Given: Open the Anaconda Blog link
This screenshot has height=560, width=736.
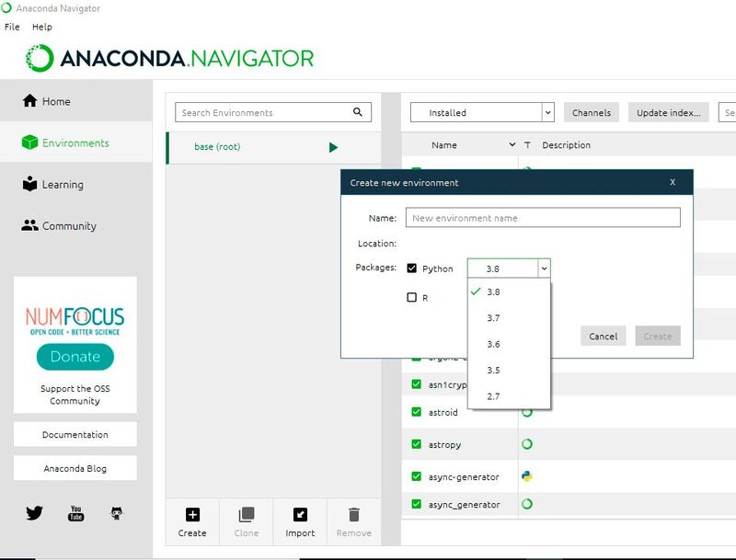Looking at the screenshot, I should 75,468.
